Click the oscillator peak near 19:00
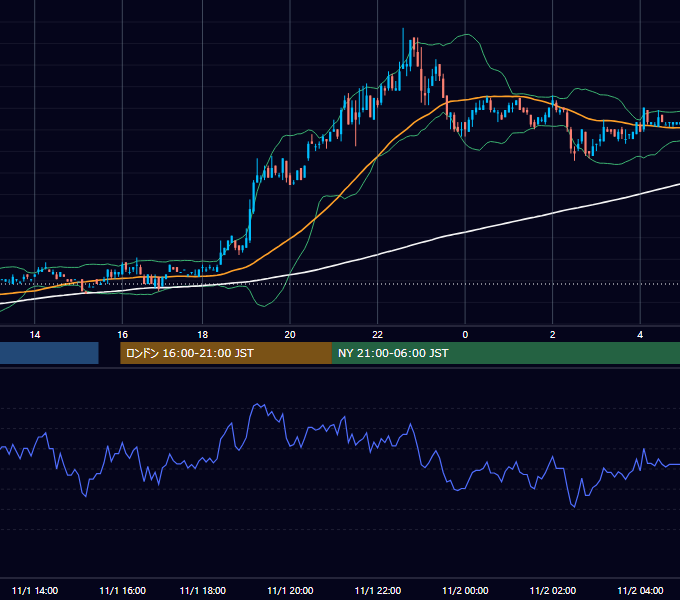This screenshot has width=680, height=600. (258, 405)
